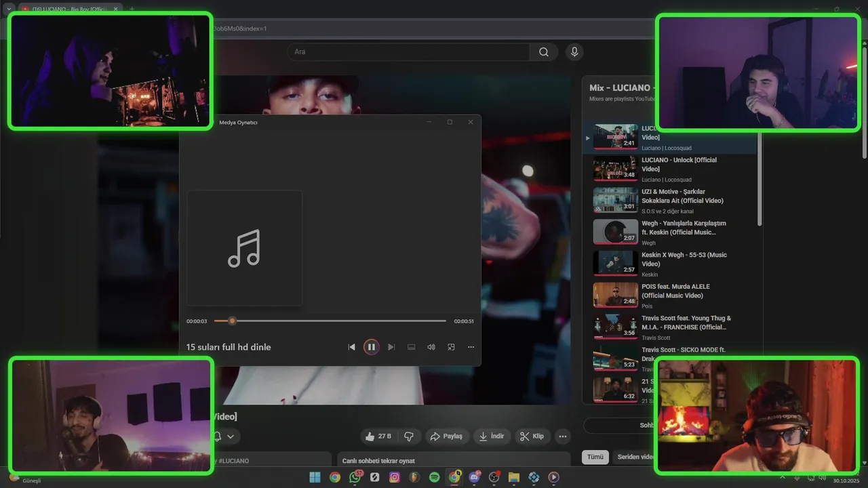Play Travis Scott SICKO MODE thumbnail

(x=616, y=359)
